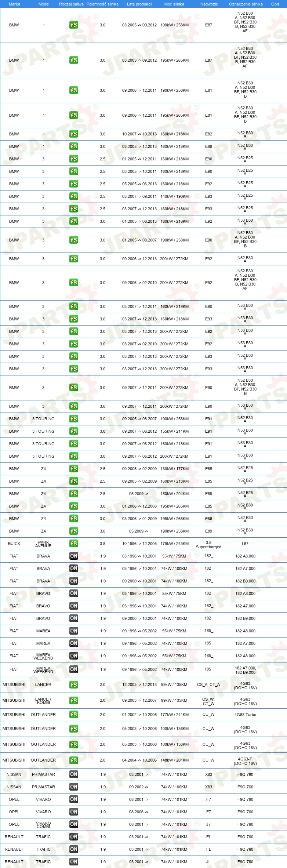Image resolution: width=287 pixels, height=868 pixels.
Task: Click the J7 body cell
Action: point(208,824)
